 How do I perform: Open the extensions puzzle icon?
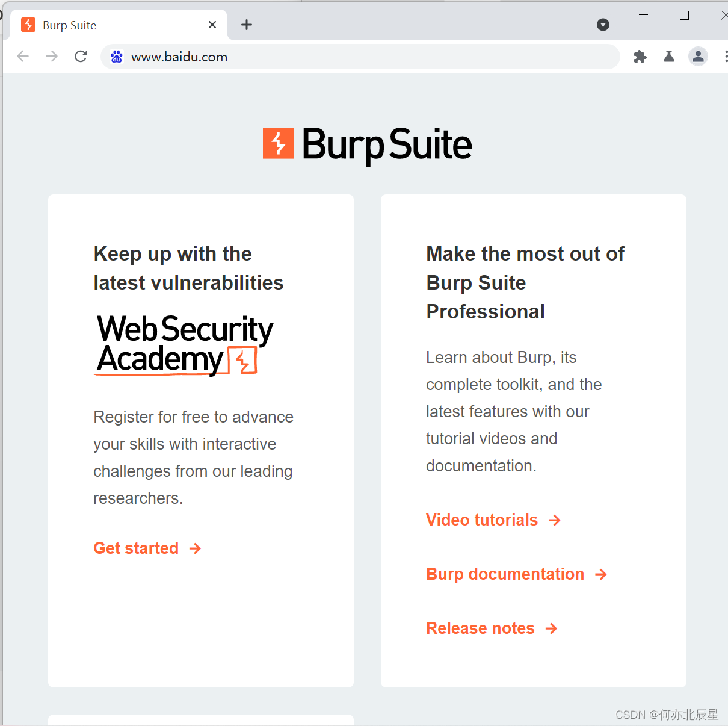[640, 57]
